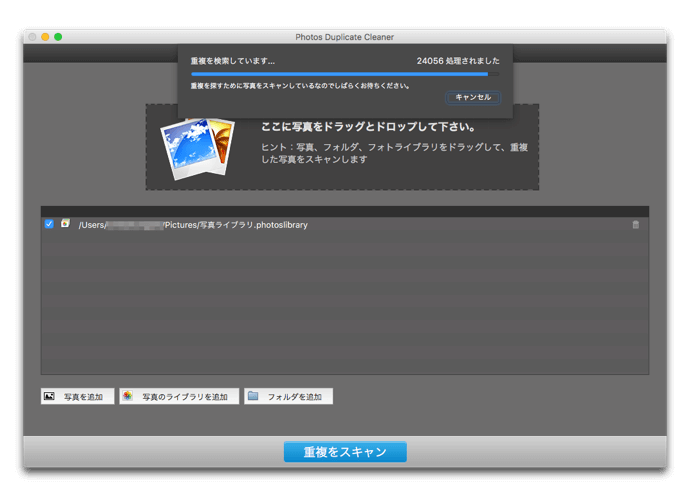Add a folder with フォルダを追加

tap(288, 396)
